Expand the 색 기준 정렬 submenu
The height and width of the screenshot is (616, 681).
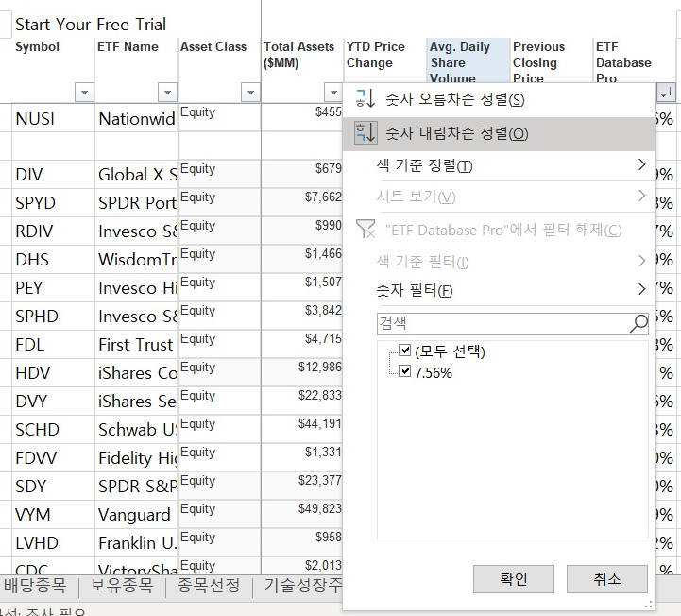point(499,165)
